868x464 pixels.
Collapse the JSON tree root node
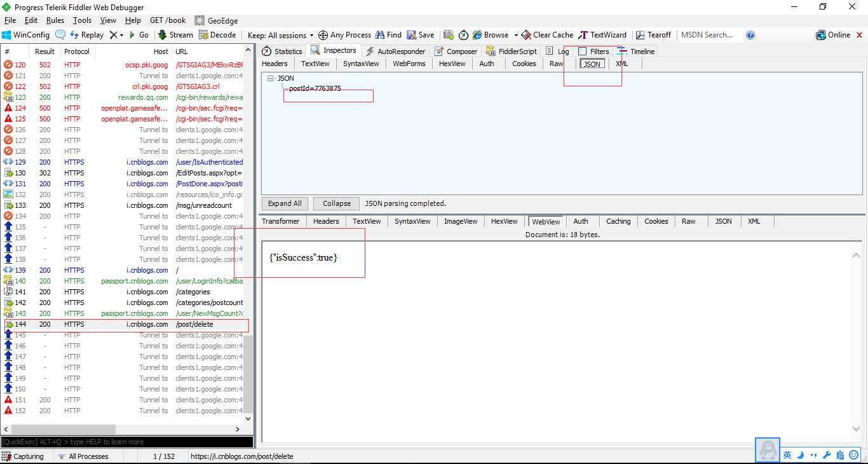coord(271,79)
